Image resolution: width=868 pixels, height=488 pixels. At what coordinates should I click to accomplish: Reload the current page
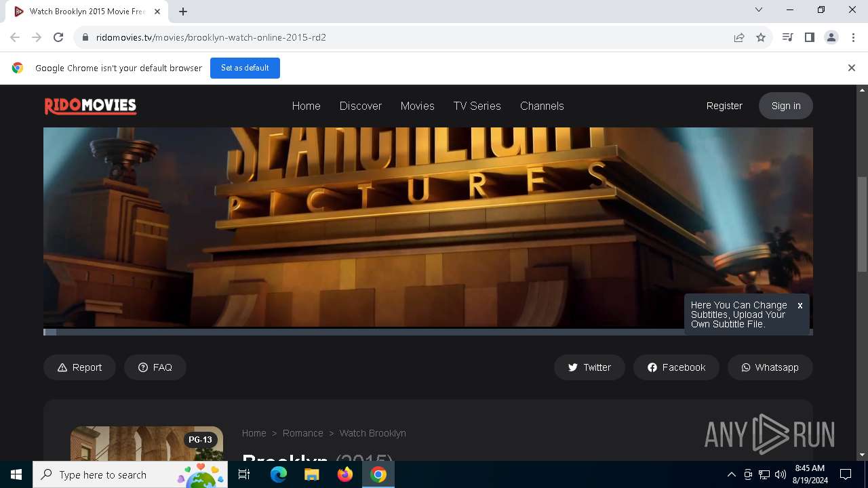click(58, 37)
